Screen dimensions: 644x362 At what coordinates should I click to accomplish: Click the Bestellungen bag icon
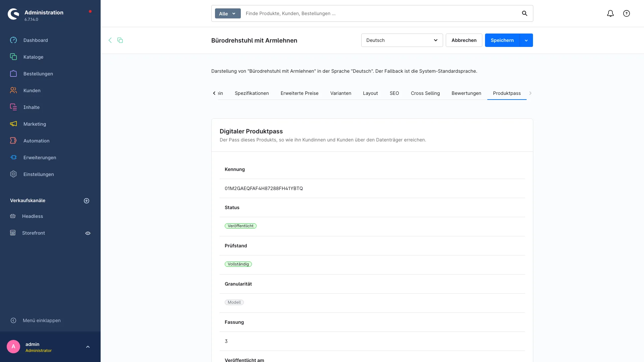(x=13, y=74)
